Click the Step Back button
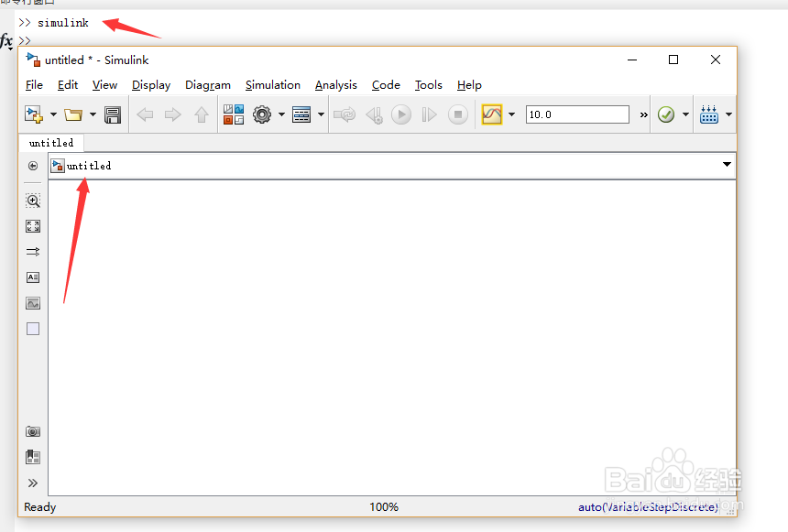Viewport: 788px width, 532px height. point(375,114)
